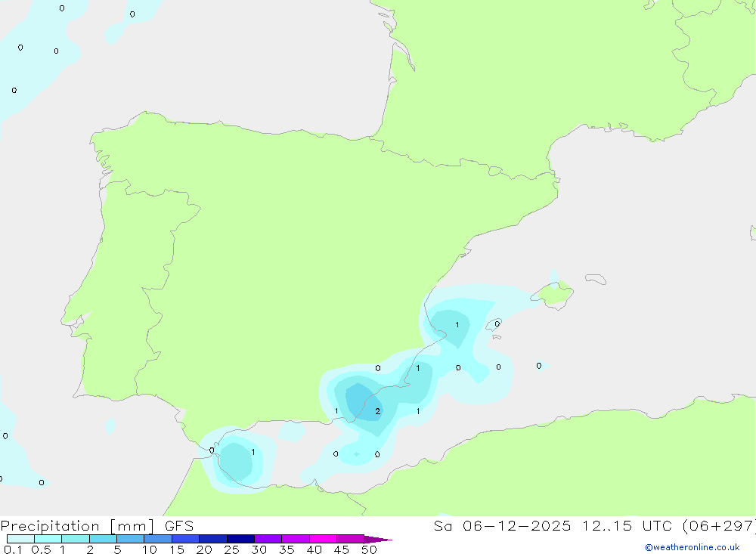Click the '40' legend scale label

314,549
